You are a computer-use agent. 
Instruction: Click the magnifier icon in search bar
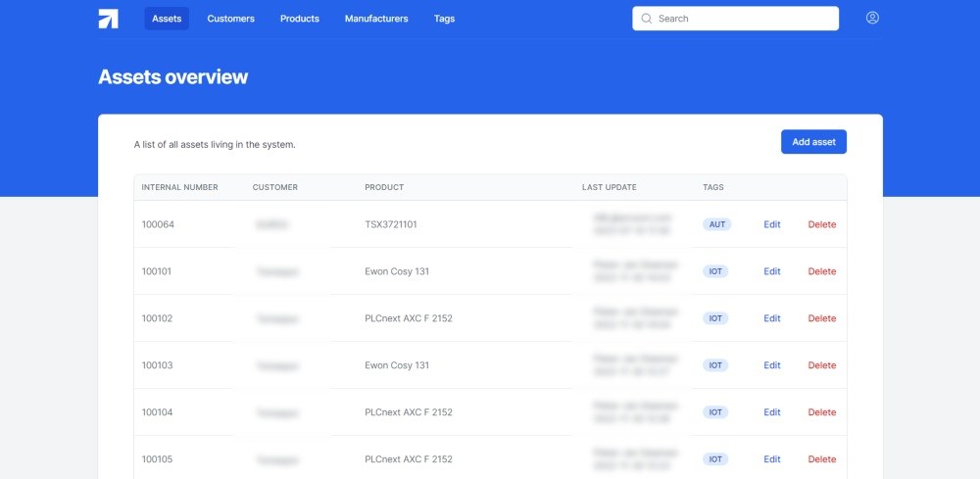647,19
